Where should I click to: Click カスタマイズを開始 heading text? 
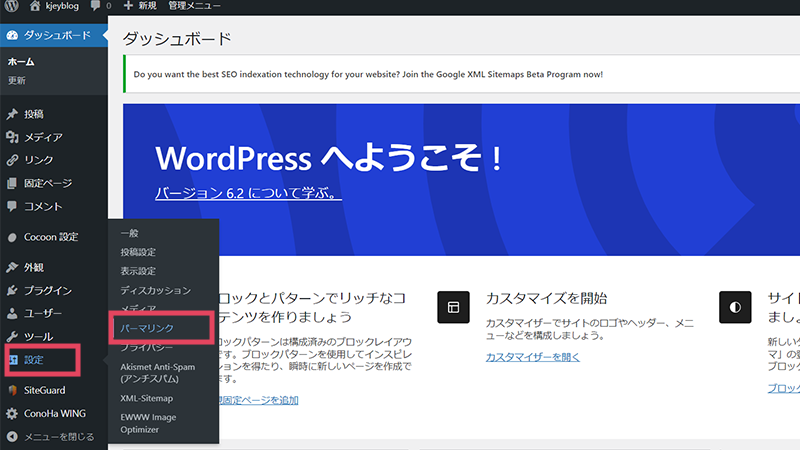pos(546,298)
